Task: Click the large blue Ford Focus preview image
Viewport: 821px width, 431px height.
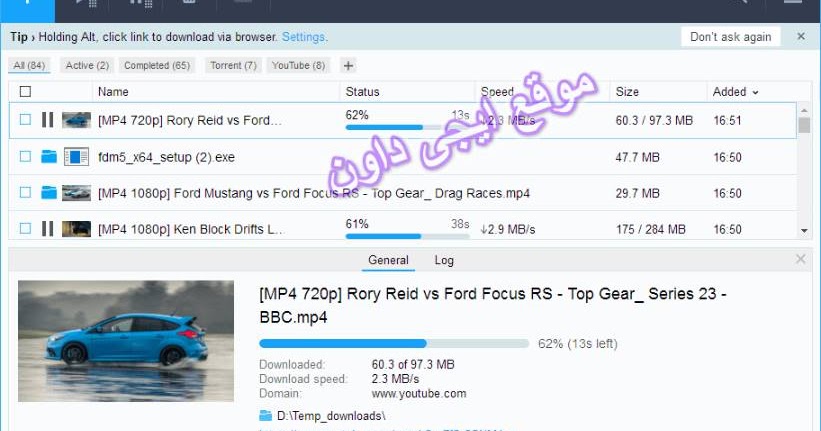Action: click(126, 341)
